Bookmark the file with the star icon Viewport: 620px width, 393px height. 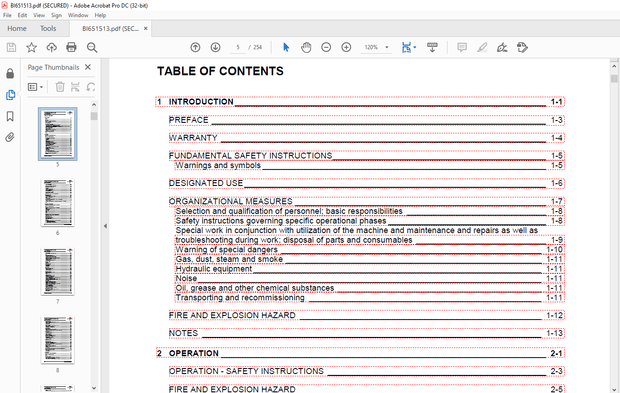(x=31, y=48)
